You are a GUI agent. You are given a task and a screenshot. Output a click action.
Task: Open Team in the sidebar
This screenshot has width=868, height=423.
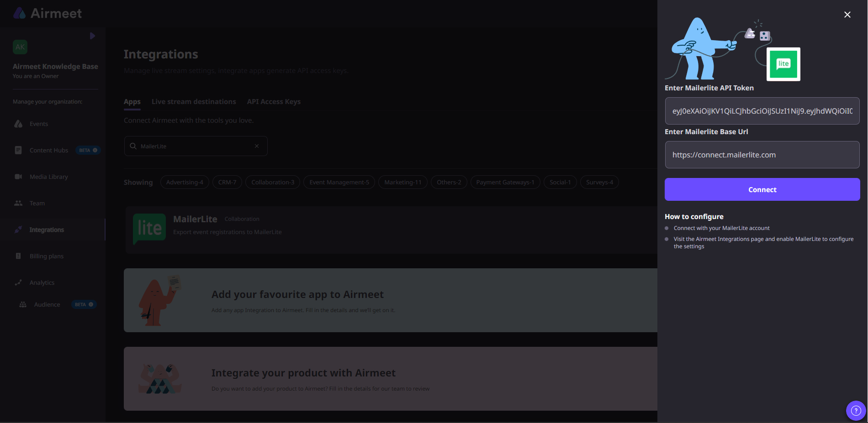(37, 204)
